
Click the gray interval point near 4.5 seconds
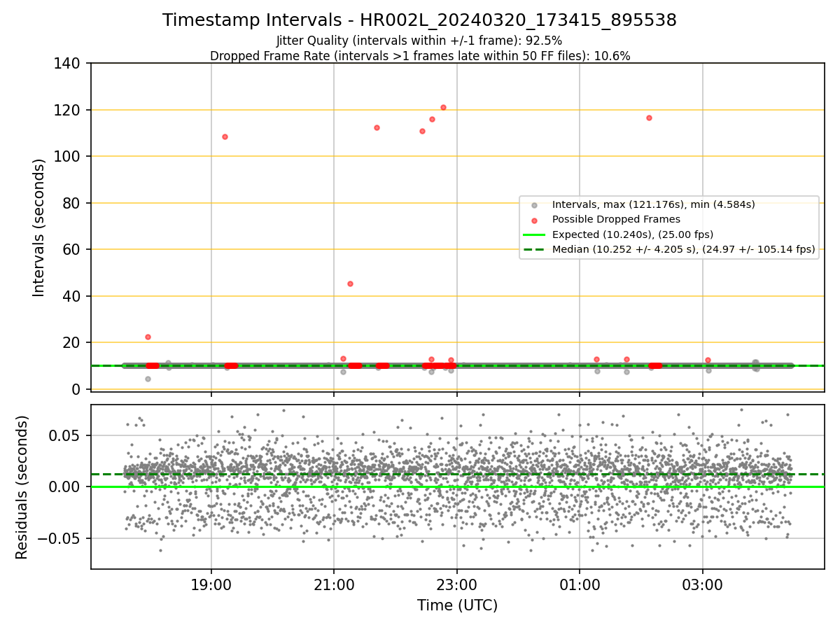pos(148,379)
